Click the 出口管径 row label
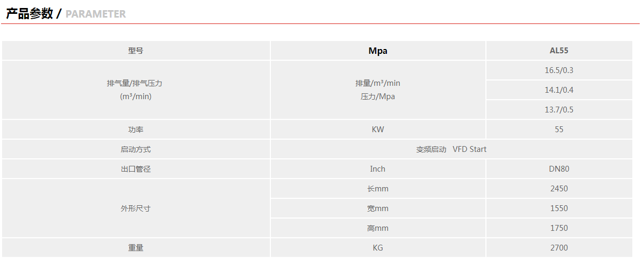 (x=136, y=169)
